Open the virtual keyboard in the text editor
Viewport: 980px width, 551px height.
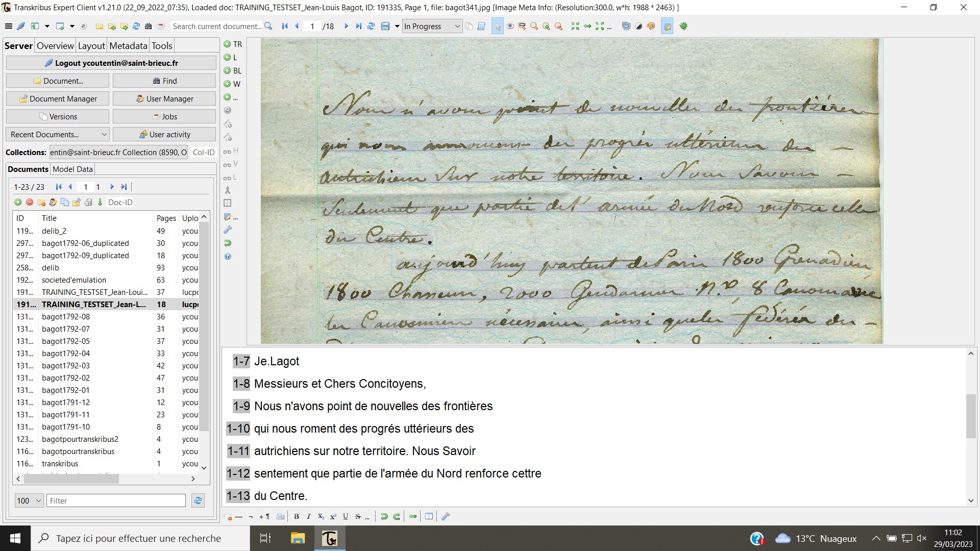[280, 516]
